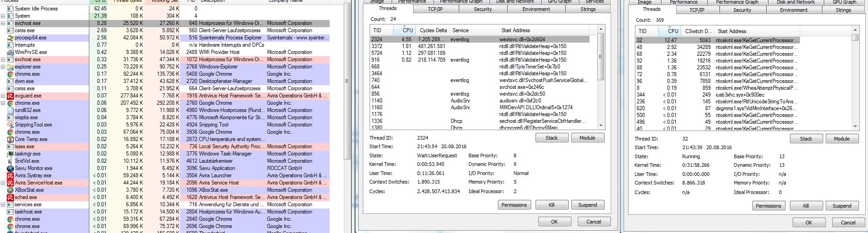Click the chrome.exe icon for PID 2840
Image resolution: width=868 pixels, height=233 pixels.
click(x=10, y=219)
